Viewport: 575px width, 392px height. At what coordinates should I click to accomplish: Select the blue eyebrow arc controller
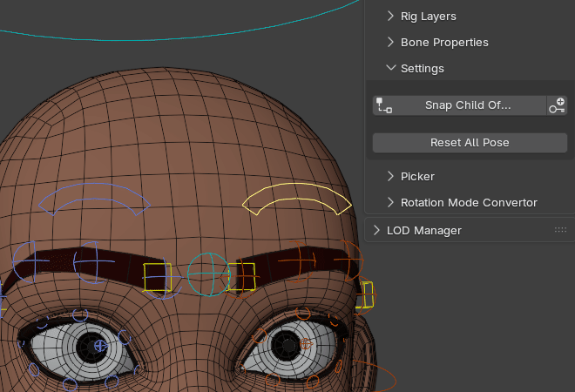click(94, 199)
